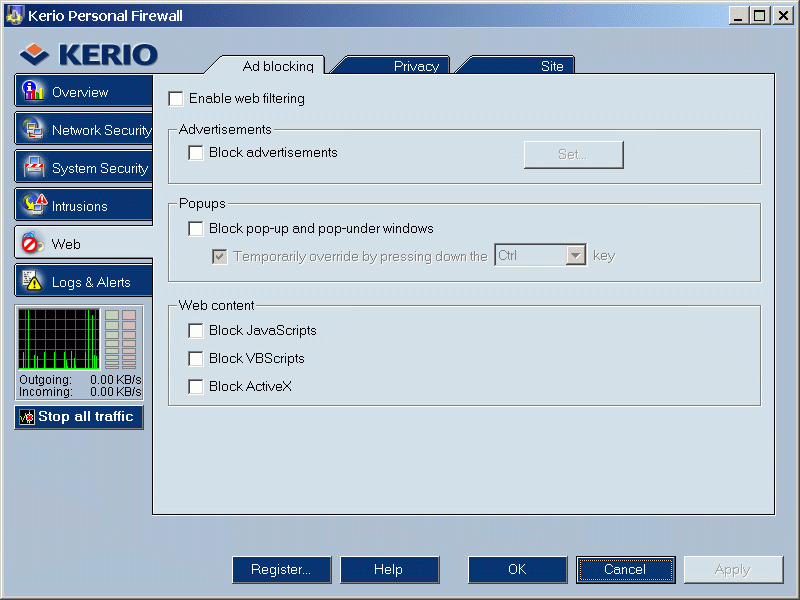Click the Intrusions warning icon
This screenshot has height=600, width=800.
click(35, 205)
